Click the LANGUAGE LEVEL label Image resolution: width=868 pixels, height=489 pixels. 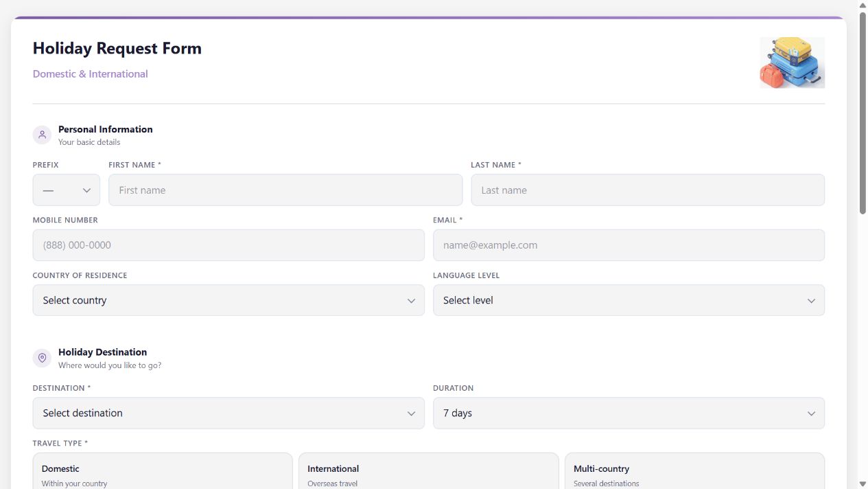(x=466, y=275)
